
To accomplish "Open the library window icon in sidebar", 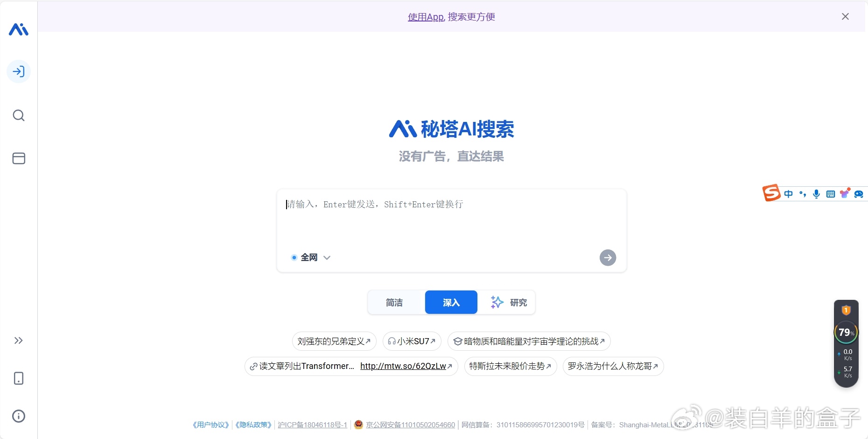I will (19, 158).
